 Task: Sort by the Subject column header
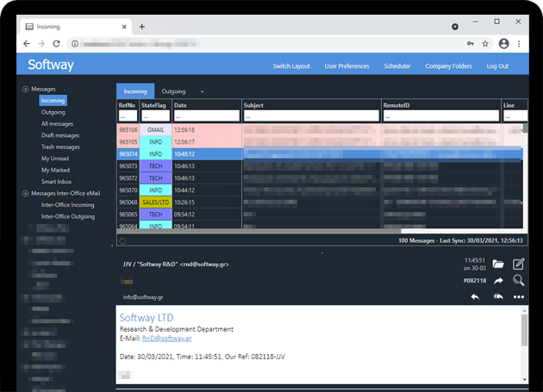pos(253,105)
